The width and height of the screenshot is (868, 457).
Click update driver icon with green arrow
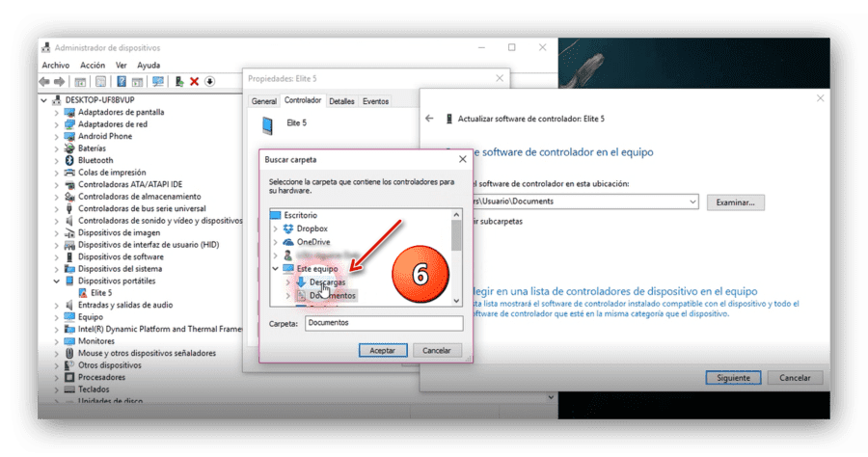[x=178, y=82]
